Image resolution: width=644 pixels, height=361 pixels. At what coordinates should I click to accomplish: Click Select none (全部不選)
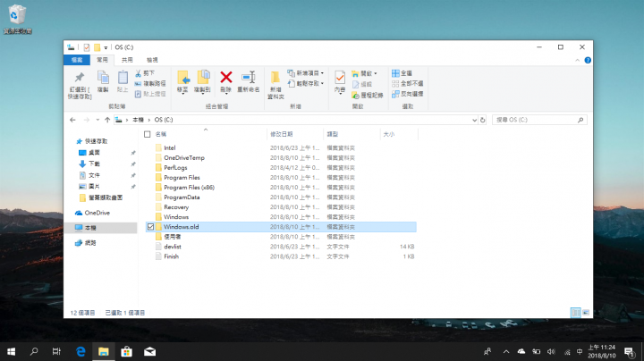(x=408, y=83)
